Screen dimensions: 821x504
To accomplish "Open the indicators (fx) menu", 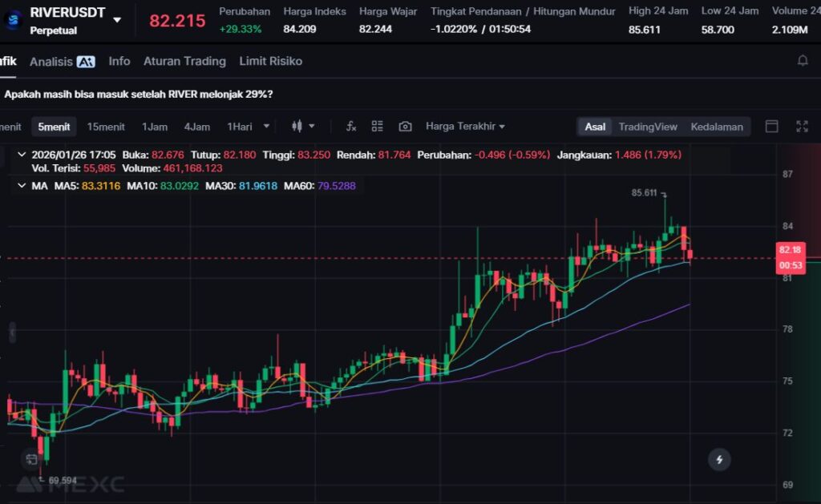I will (x=350, y=127).
